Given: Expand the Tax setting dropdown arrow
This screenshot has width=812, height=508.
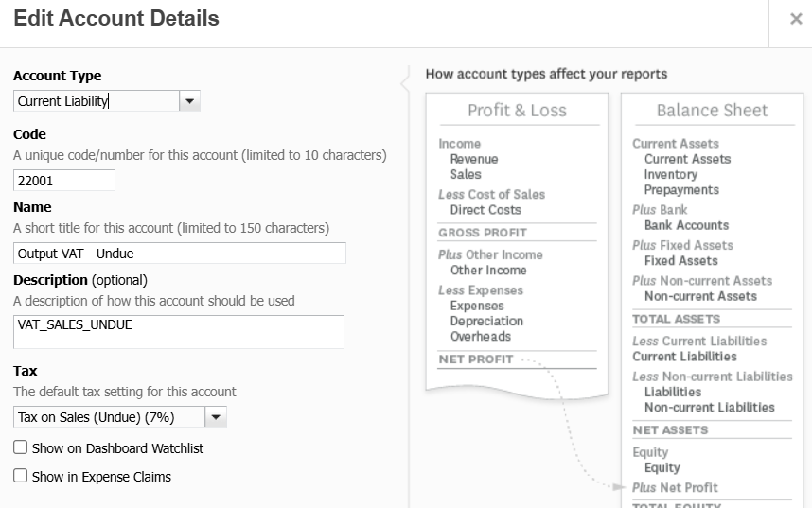Looking at the screenshot, I should 216,417.
